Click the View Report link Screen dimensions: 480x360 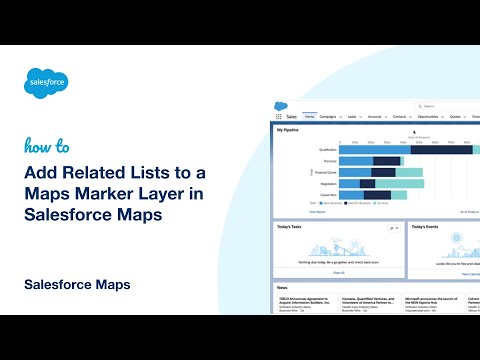317,212
